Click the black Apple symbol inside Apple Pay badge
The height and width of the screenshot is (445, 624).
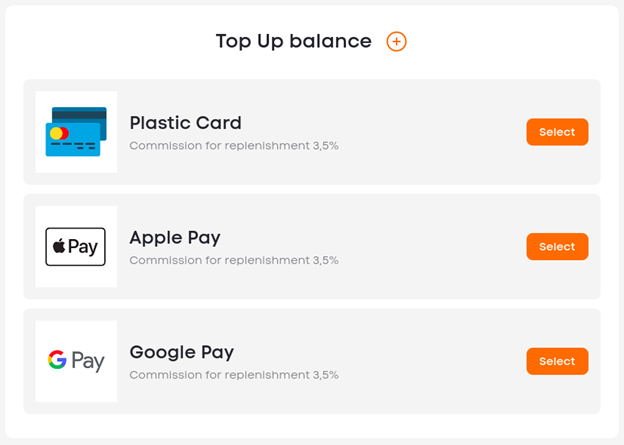[x=59, y=246]
